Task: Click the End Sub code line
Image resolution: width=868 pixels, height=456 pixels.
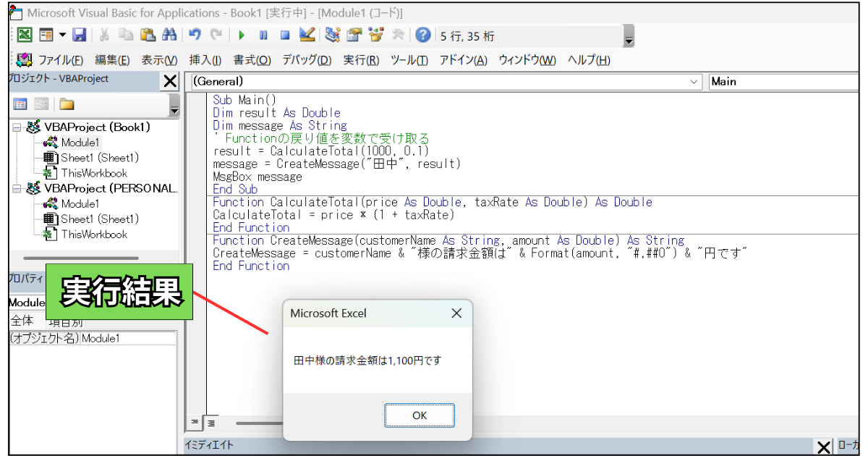Action: click(235, 190)
